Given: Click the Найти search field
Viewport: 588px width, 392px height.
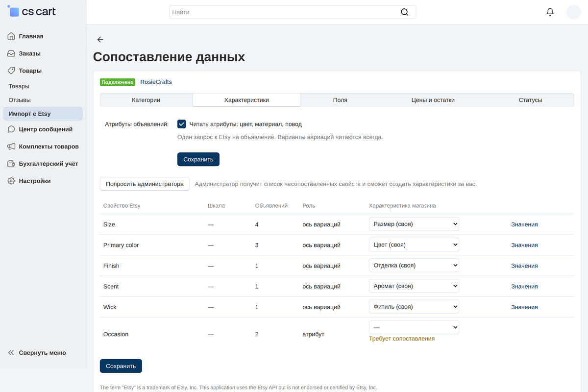Looking at the screenshot, I should pyautogui.click(x=293, y=12).
